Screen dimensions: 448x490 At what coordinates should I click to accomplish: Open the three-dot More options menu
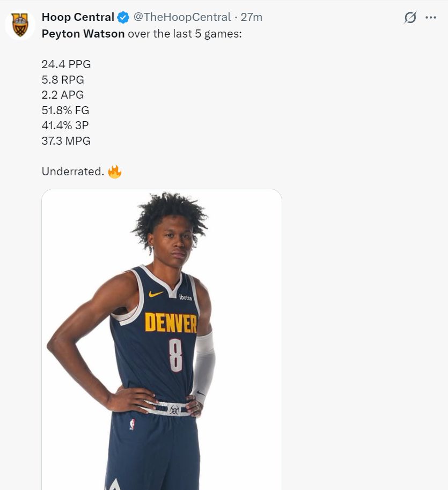point(431,18)
